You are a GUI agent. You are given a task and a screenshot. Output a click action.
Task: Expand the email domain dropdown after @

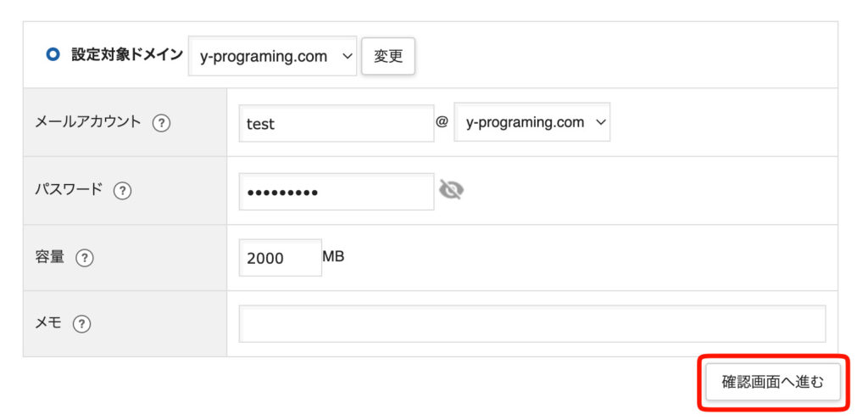[x=531, y=122]
